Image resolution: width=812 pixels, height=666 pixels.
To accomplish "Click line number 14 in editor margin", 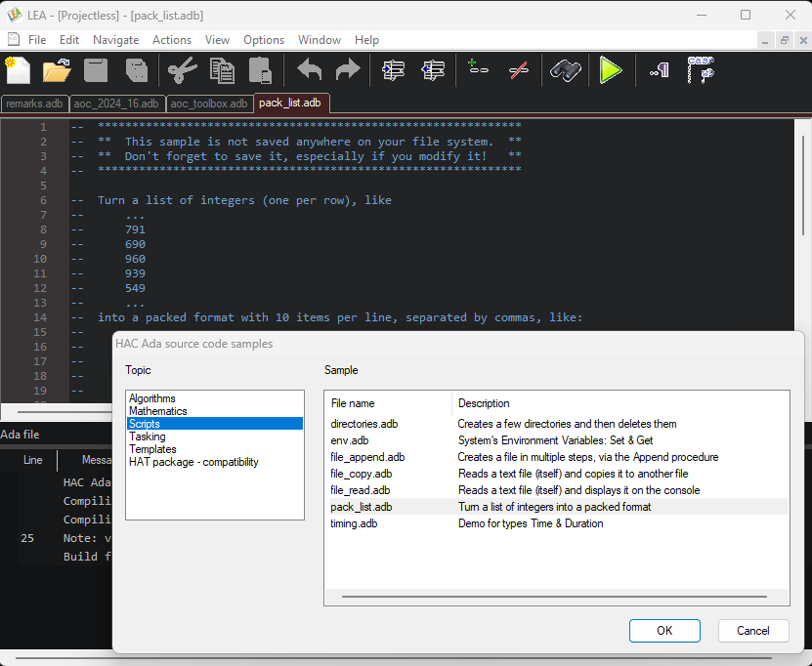I will pyautogui.click(x=40, y=317).
